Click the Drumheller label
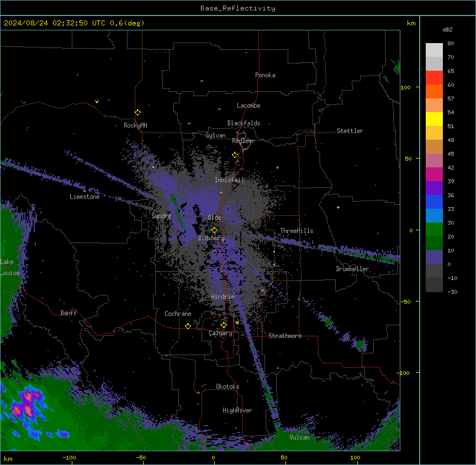The width and height of the screenshot is (476, 465). [x=352, y=269]
